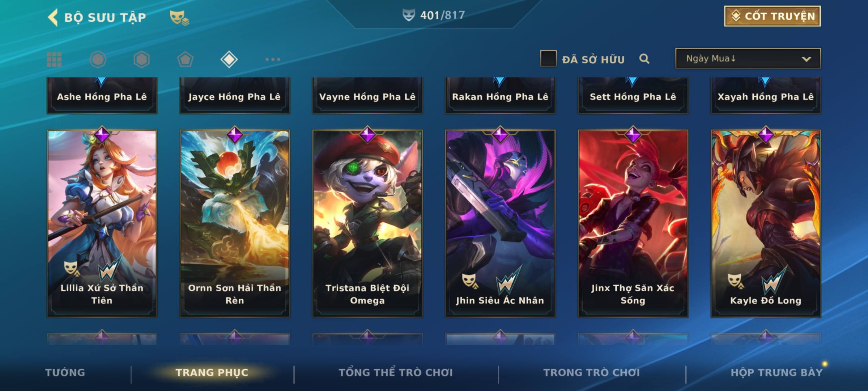This screenshot has height=391, width=868.
Task: Open the Trong Trò Chơi tab
Action: [x=592, y=373]
